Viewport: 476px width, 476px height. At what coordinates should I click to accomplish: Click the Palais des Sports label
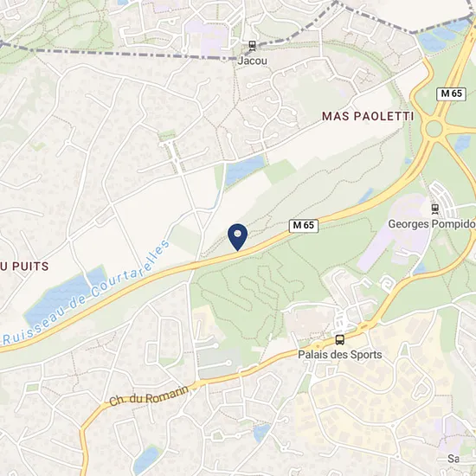(x=340, y=355)
